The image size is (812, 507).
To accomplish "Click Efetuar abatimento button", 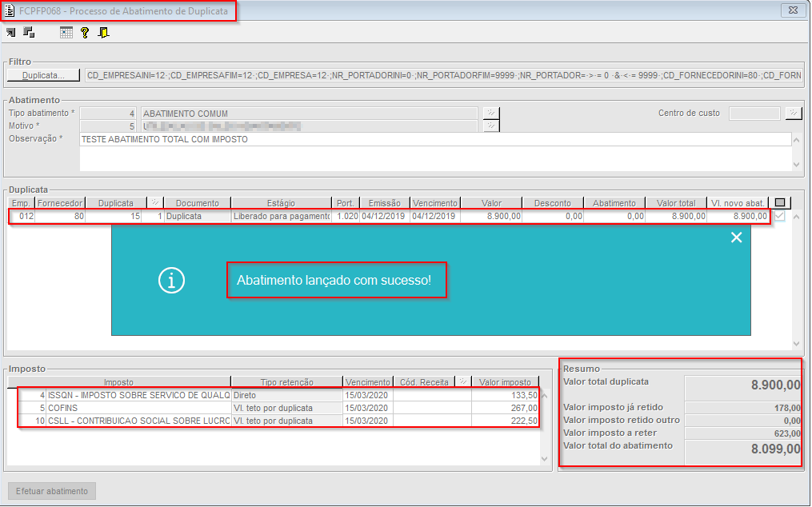I will (52, 491).
